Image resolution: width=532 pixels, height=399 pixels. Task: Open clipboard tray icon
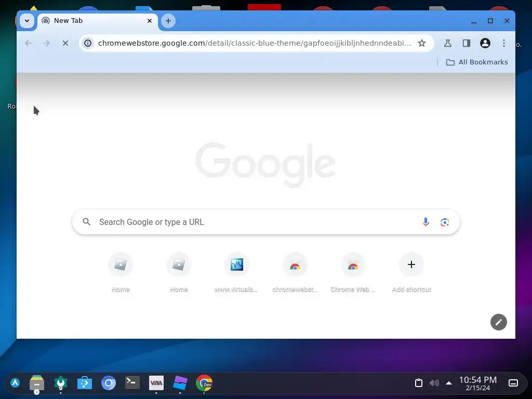pos(419,383)
